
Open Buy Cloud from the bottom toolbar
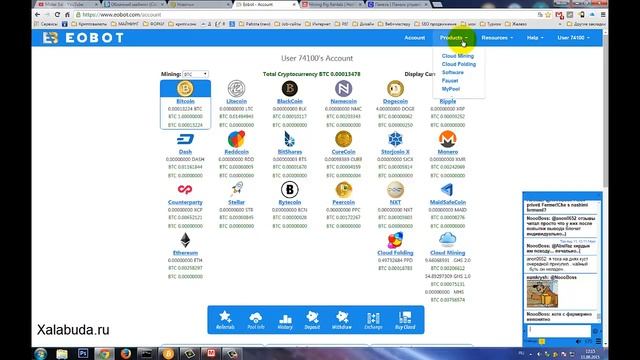[405, 320]
